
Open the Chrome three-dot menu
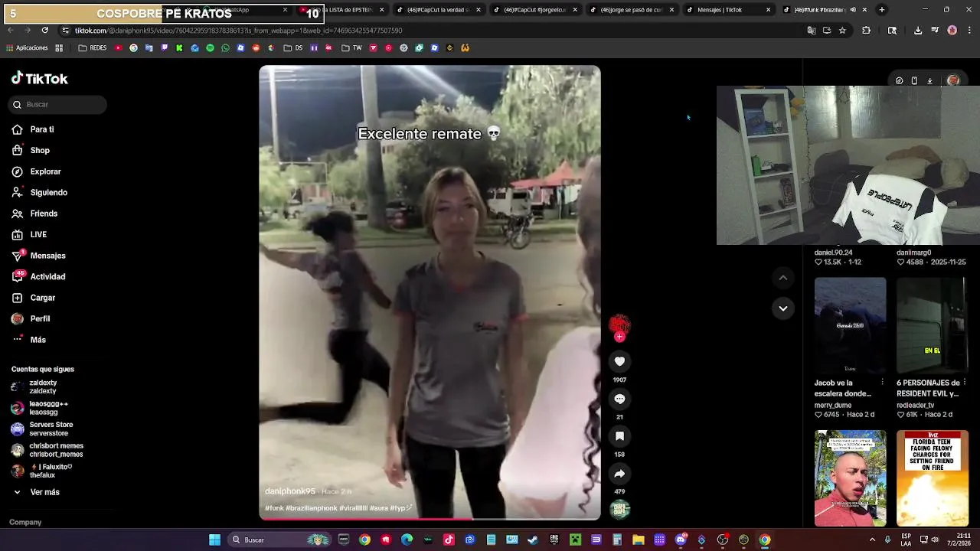(x=969, y=31)
